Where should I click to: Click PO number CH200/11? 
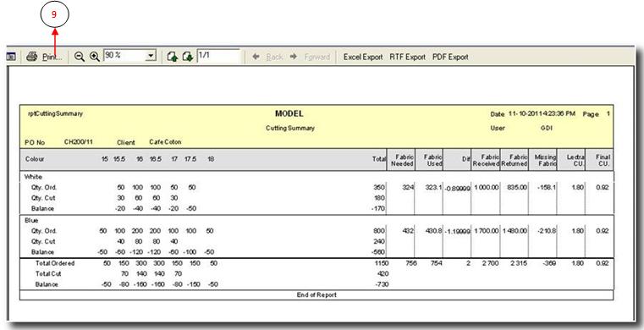[79, 142]
